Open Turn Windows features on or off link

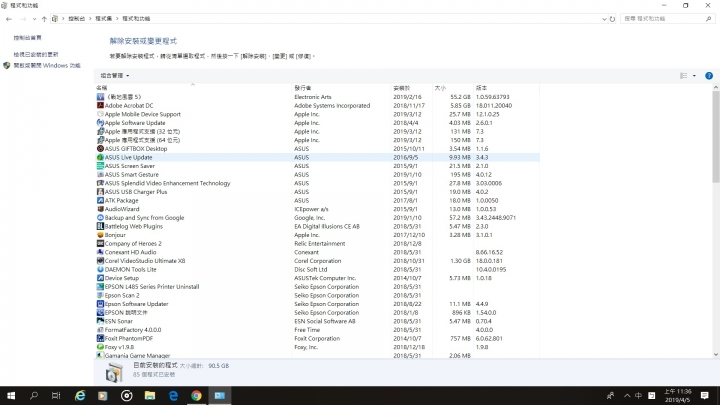(47, 66)
